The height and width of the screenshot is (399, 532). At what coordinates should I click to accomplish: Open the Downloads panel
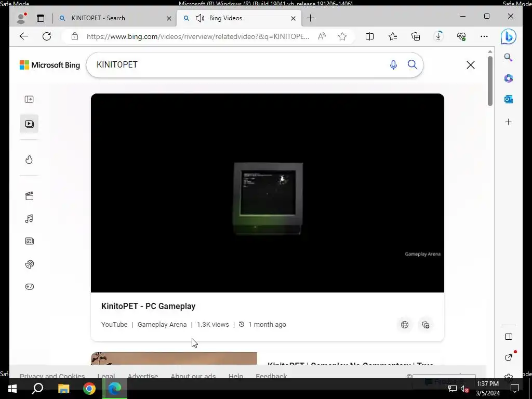tap(438, 36)
